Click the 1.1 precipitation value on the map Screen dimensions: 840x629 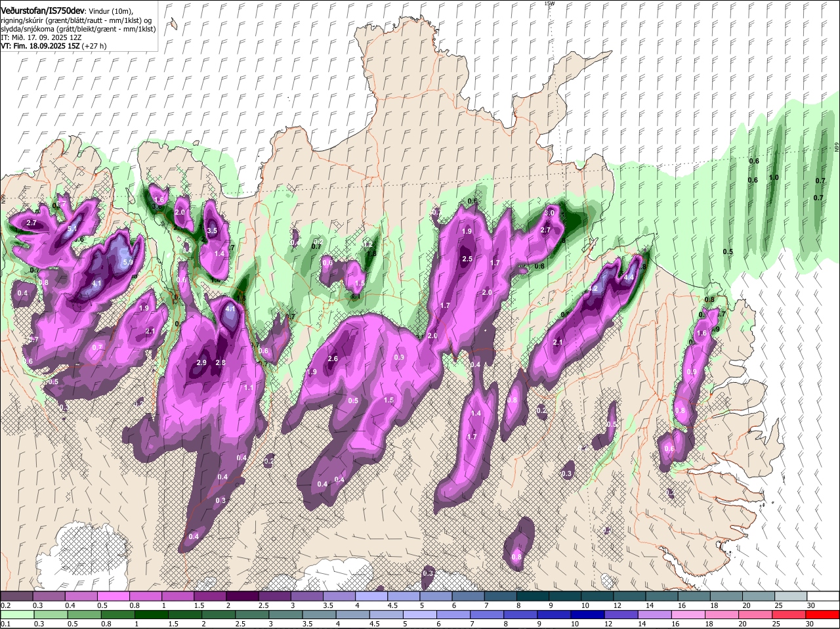click(x=249, y=388)
